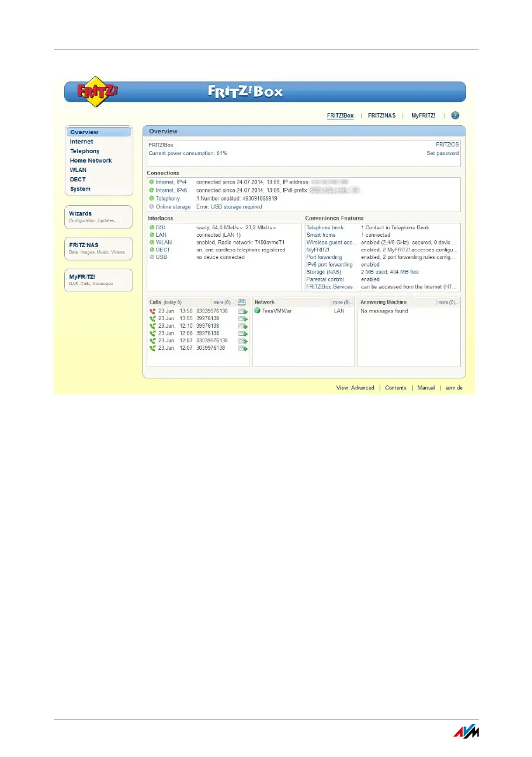Click green status dot for Internet, IPv6

(x=152, y=191)
